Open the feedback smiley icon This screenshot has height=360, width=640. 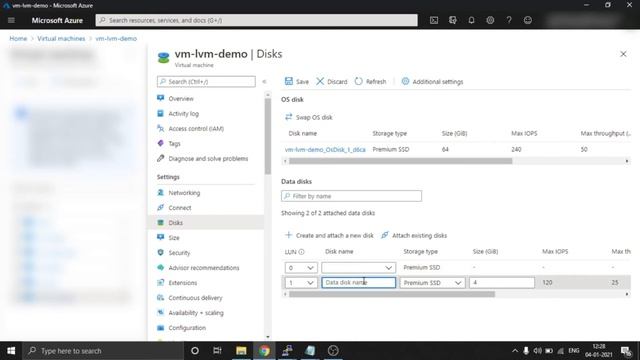[528, 20]
